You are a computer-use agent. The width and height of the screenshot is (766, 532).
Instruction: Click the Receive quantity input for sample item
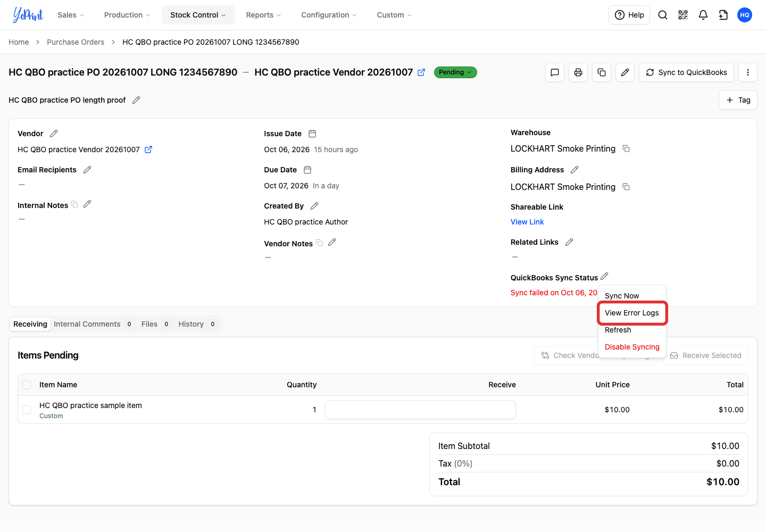420,410
